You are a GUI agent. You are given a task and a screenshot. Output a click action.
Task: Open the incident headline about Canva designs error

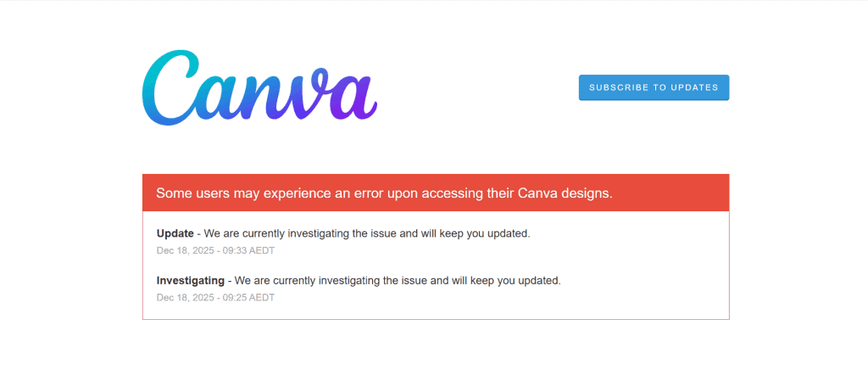point(383,193)
